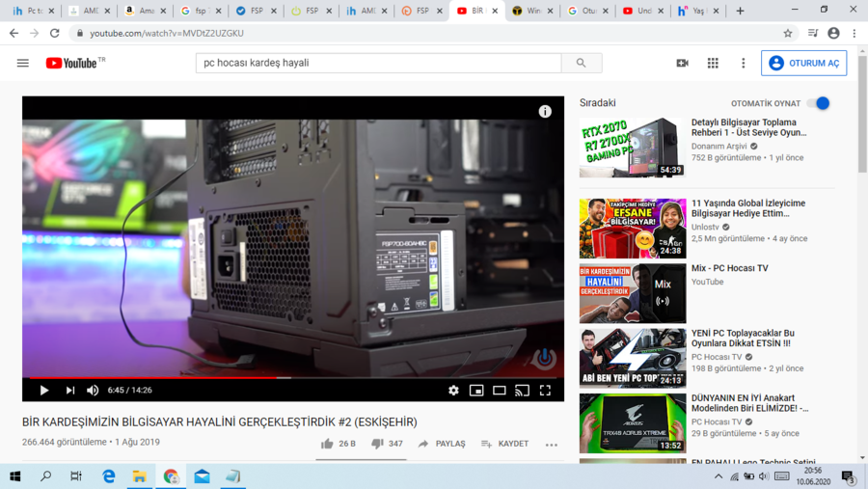Toggle the Otomatik Oynat autoplay switch
The width and height of the screenshot is (868, 489).
(x=819, y=103)
